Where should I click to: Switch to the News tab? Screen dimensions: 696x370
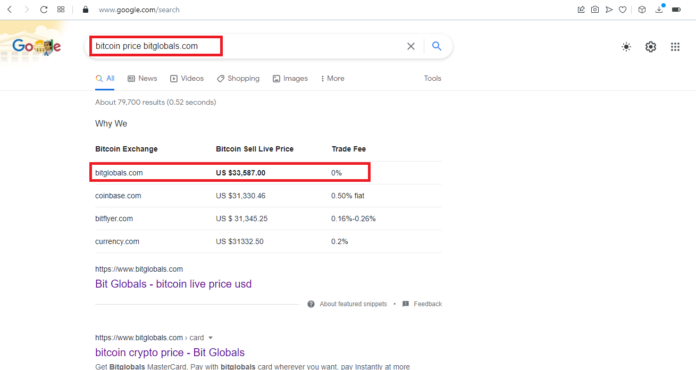[x=142, y=79]
